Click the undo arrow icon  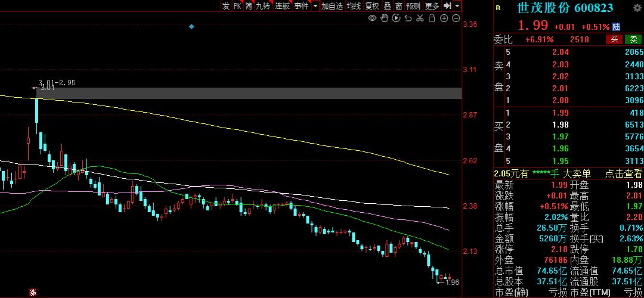408,18
